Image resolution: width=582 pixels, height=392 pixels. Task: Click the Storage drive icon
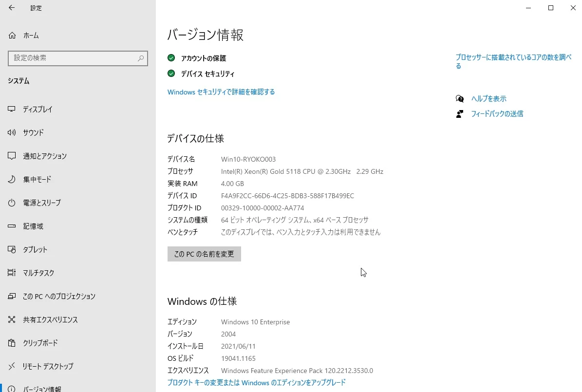(12, 226)
